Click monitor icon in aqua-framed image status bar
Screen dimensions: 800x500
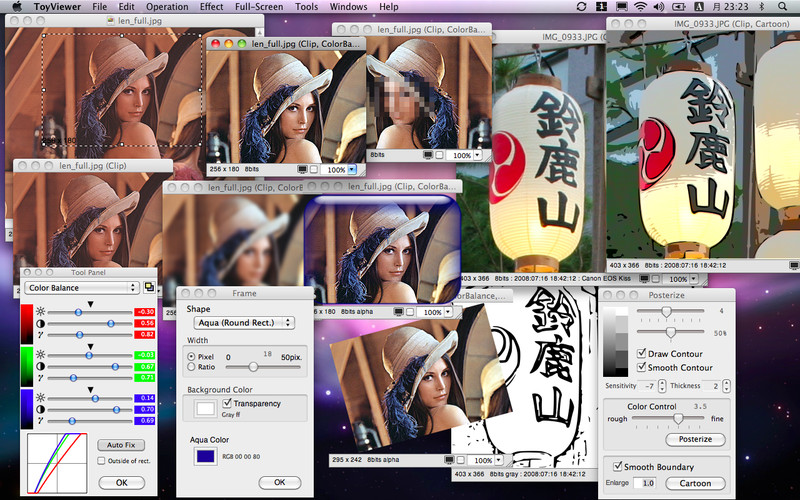click(398, 312)
